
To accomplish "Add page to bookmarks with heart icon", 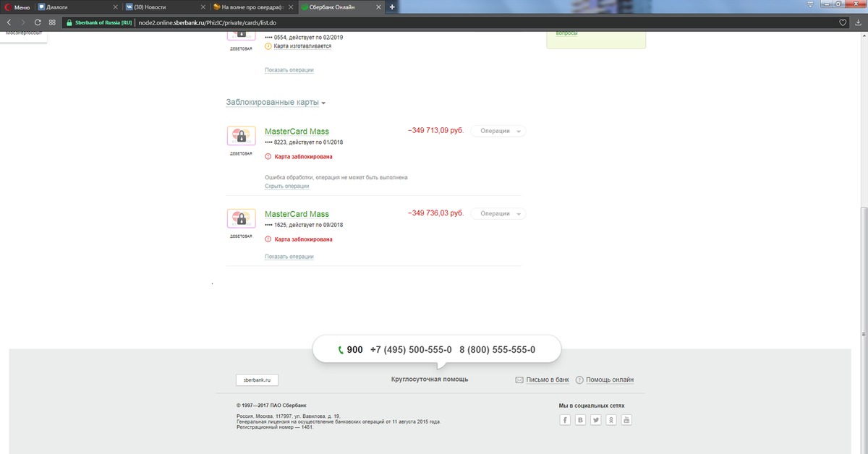I will click(844, 22).
